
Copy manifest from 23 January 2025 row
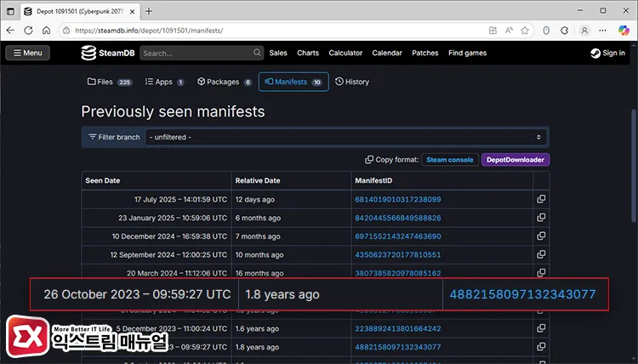[x=541, y=218]
